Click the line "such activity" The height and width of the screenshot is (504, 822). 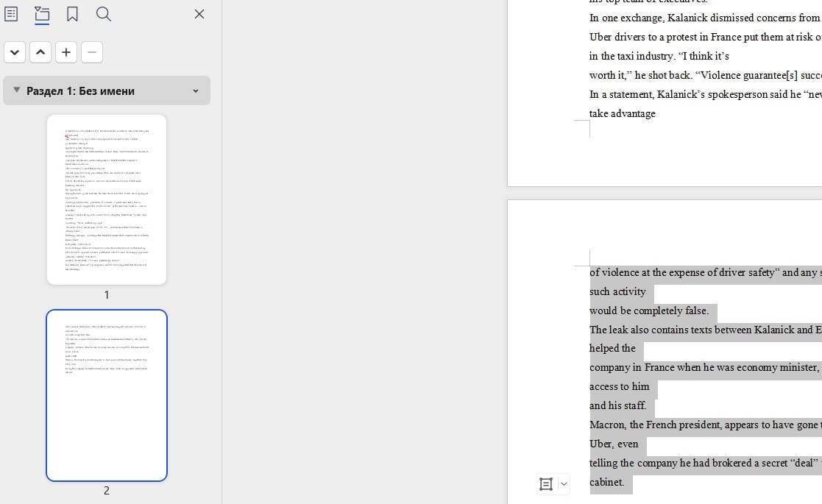pos(617,292)
